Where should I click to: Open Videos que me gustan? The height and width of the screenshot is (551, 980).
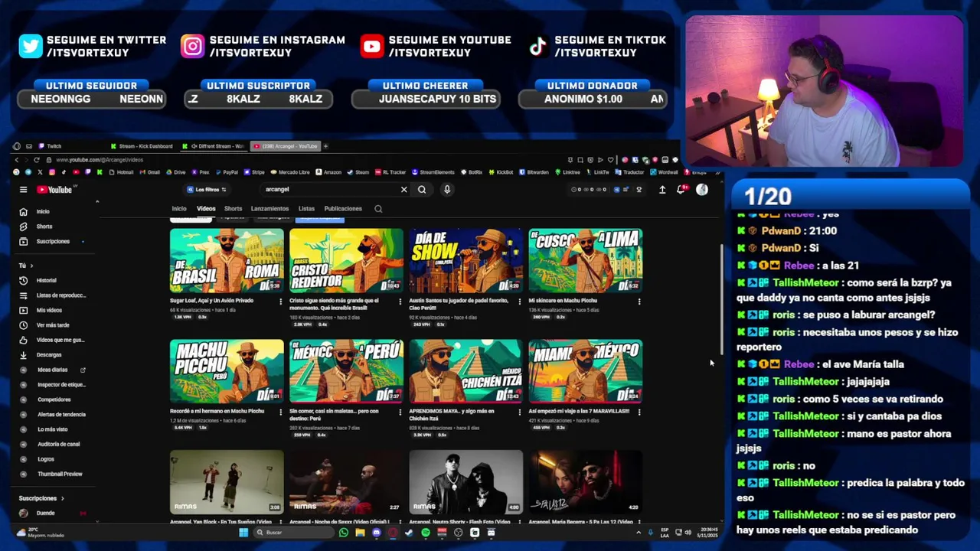point(54,340)
